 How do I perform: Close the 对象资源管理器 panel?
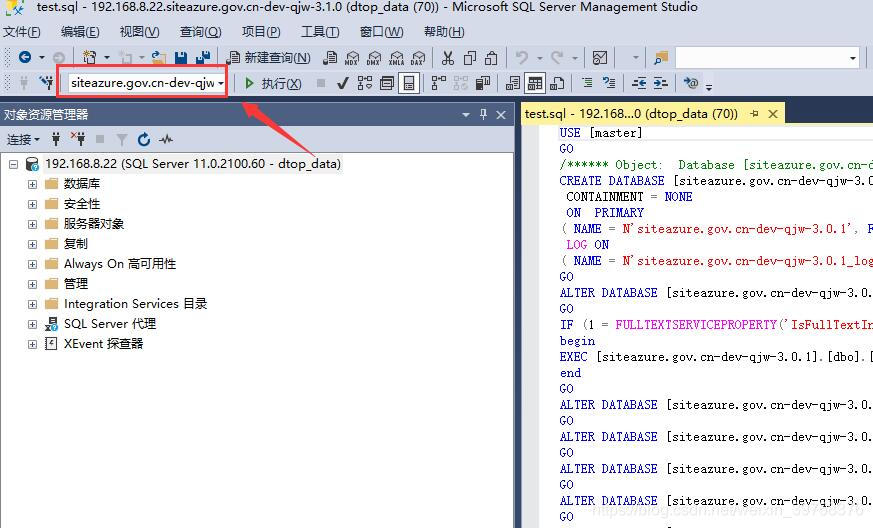point(501,115)
